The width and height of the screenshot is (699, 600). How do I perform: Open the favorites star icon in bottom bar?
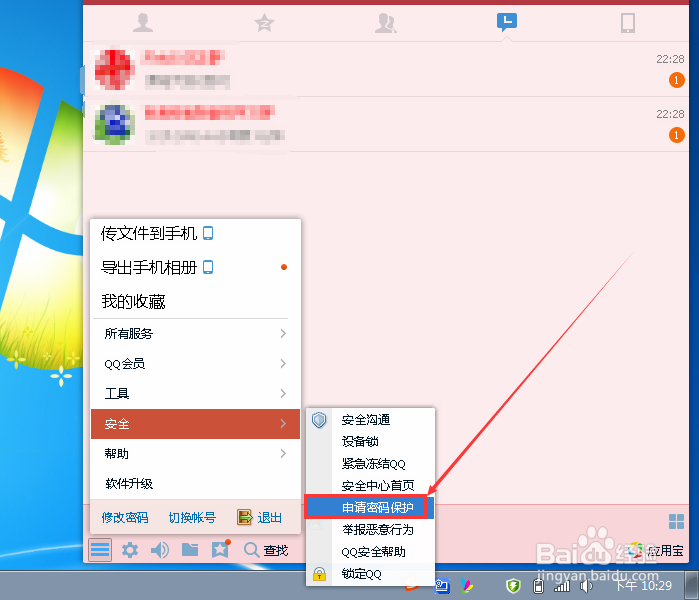coord(220,549)
